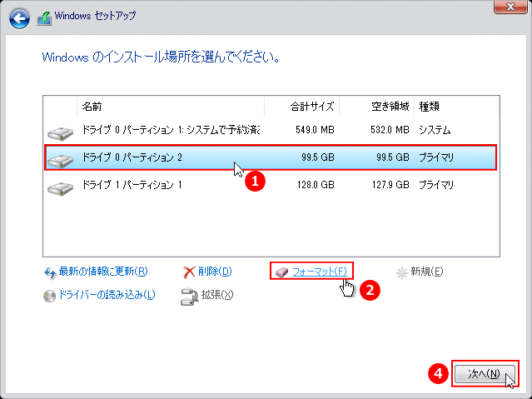Sort by the 名前 column header

tap(171, 107)
